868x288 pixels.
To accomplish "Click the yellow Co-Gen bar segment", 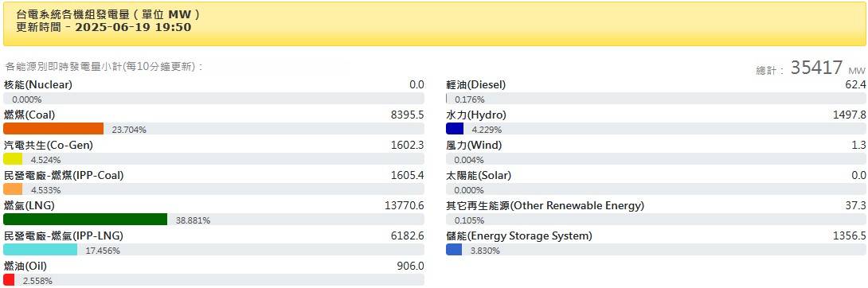I will tap(13, 159).
